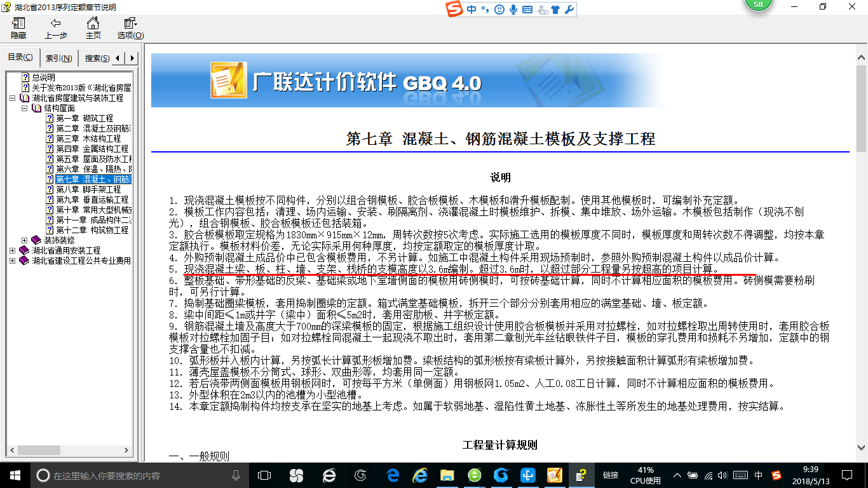868x488 pixels.
Task: Click the 结构屋面 open-book icon
Action: 36,108
